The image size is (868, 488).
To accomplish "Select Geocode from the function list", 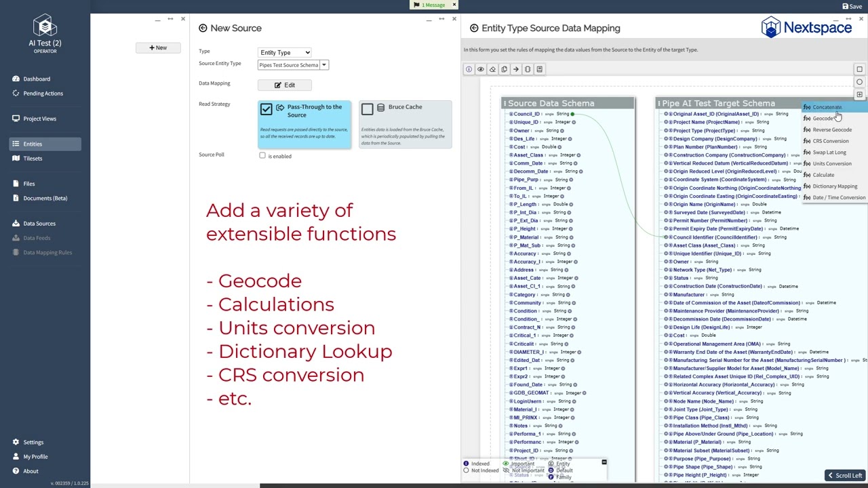I will coord(833,119).
